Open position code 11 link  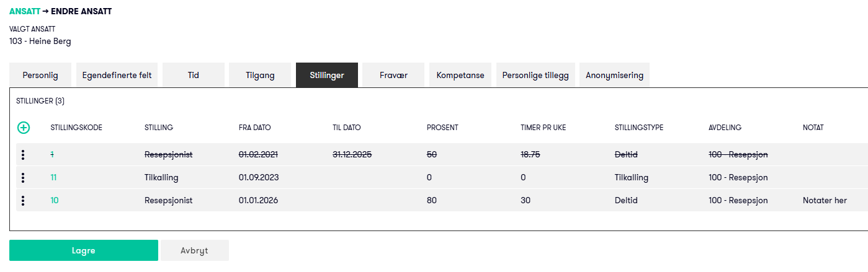pyautogui.click(x=53, y=178)
